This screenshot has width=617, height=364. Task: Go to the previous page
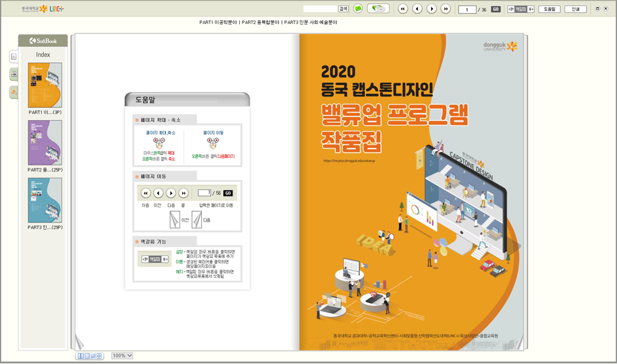[x=417, y=9]
